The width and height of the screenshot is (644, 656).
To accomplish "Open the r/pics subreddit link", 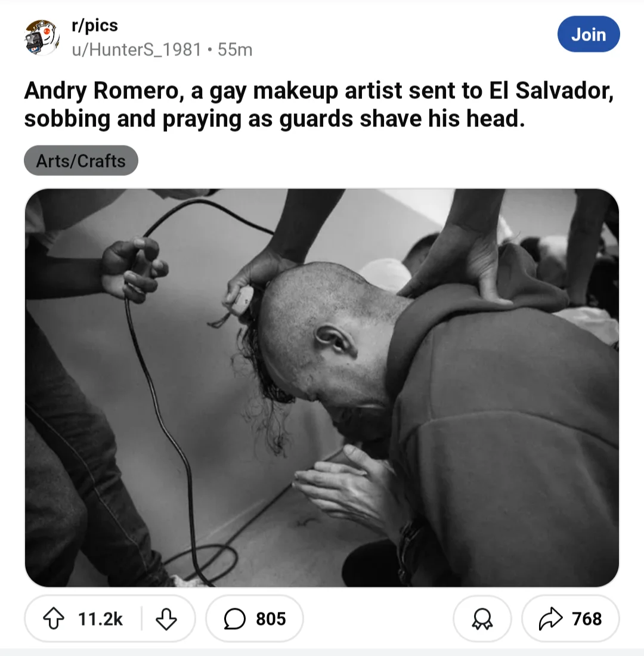I will 95,26.
